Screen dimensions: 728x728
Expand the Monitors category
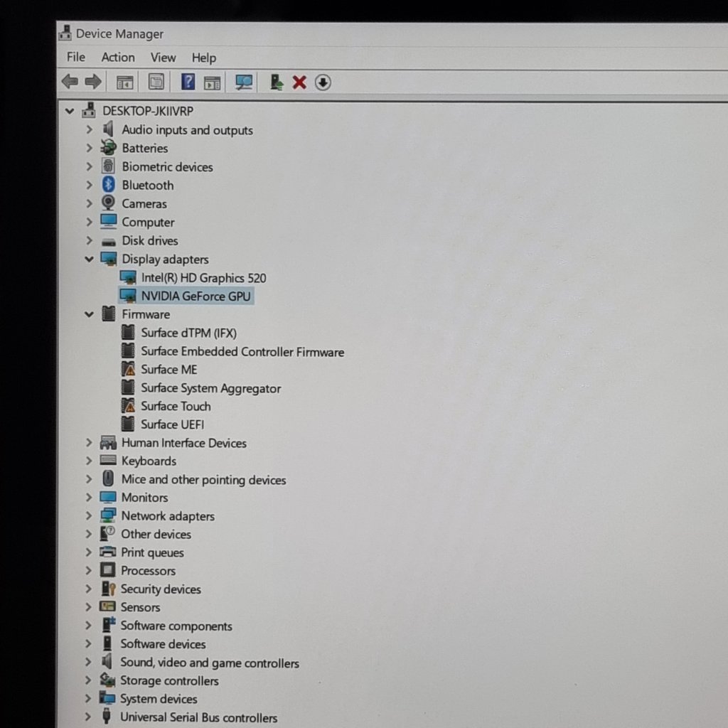pyautogui.click(x=89, y=497)
